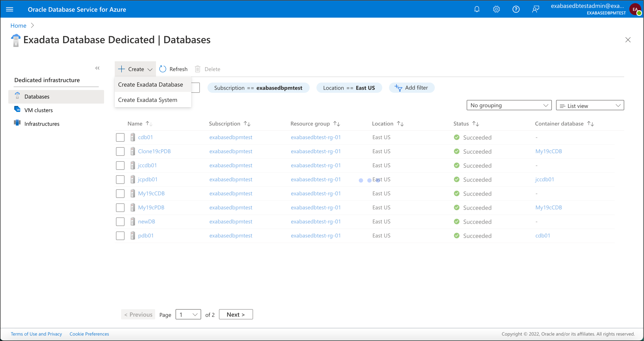Open the VM clusters section
Screen dimensions: 644x341
click(x=38, y=110)
